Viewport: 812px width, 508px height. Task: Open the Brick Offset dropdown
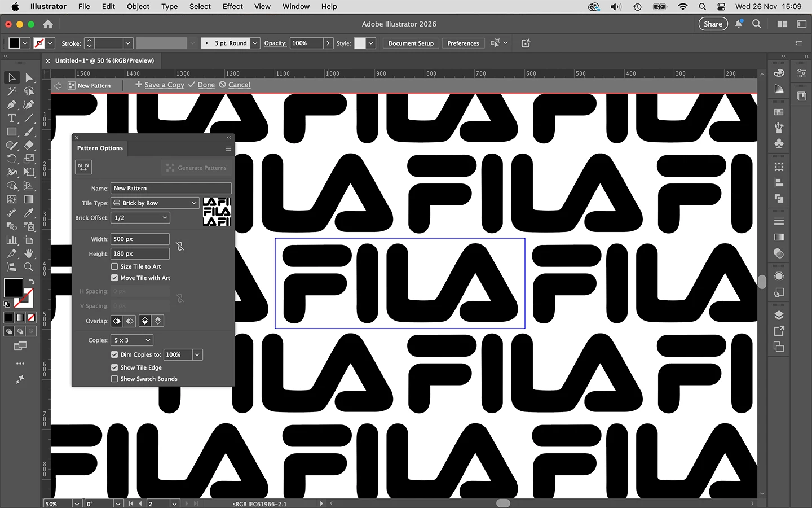[x=140, y=217]
